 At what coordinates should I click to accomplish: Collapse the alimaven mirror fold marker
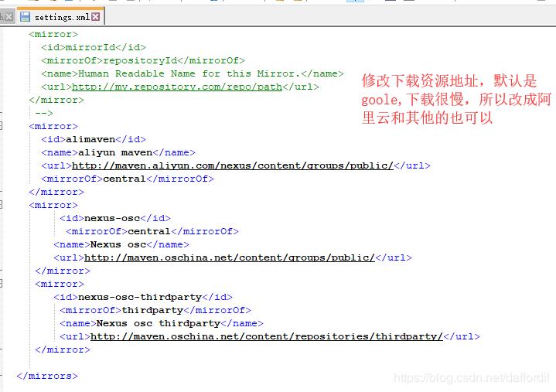[2, 126]
